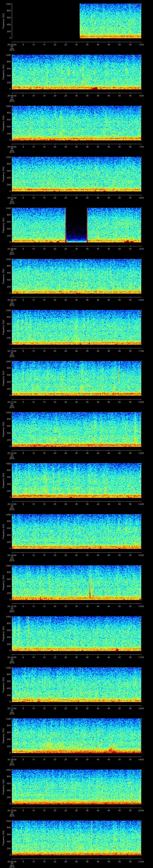Image resolution: width=153 pixels, height=868 pixels.
Task: Click the 20:19:00 start time label
Action: tap(12, 810)
